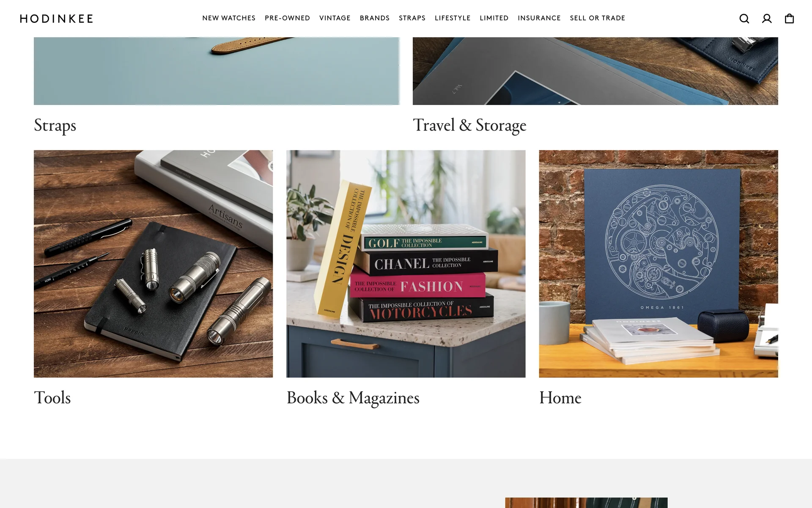Open the Insurance navigation link
The height and width of the screenshot is (508, 812).
coord(539,18)
